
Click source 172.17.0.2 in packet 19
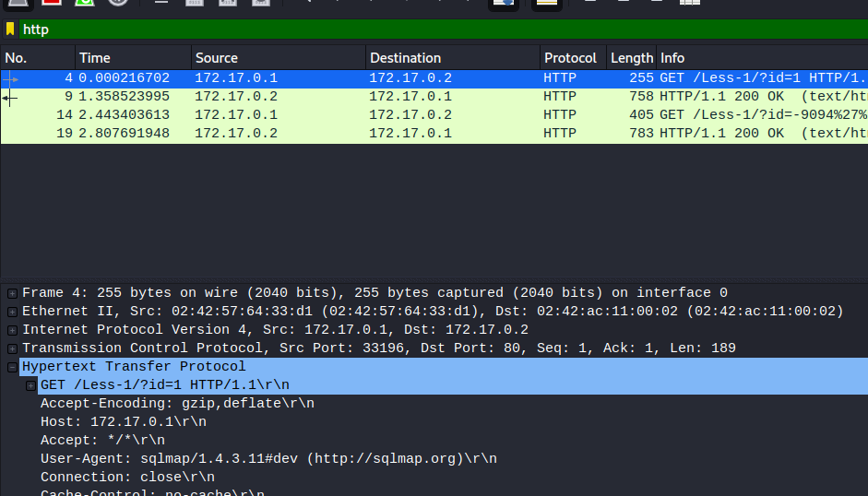click(236, 134)
